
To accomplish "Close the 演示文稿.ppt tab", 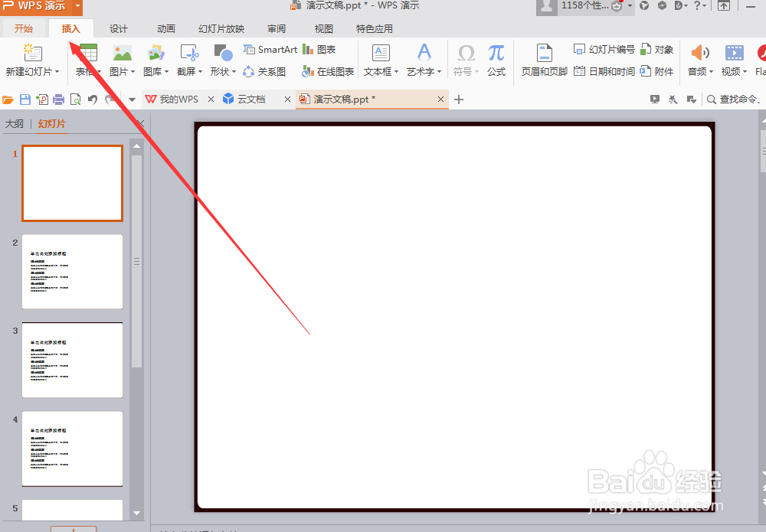I will click(440, 99).
